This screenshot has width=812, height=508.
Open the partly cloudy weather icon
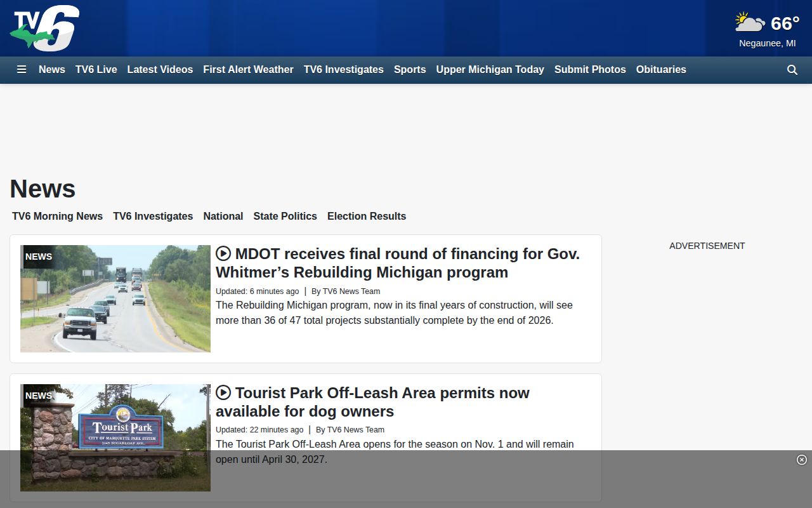tap(750, 23)
